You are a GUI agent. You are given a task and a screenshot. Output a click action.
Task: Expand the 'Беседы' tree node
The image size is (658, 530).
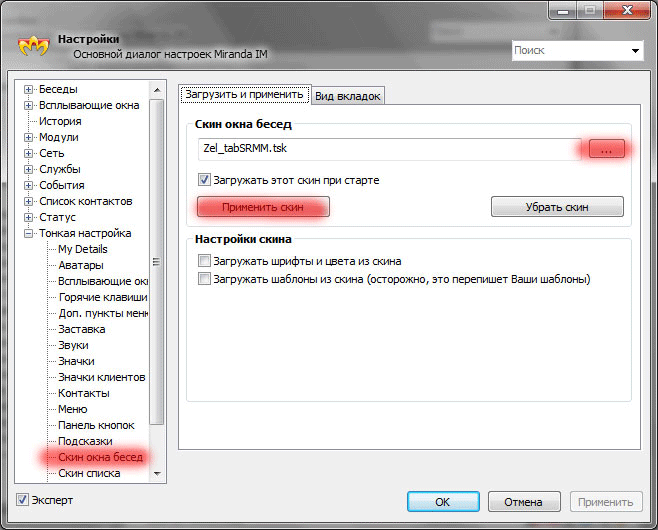28,89
